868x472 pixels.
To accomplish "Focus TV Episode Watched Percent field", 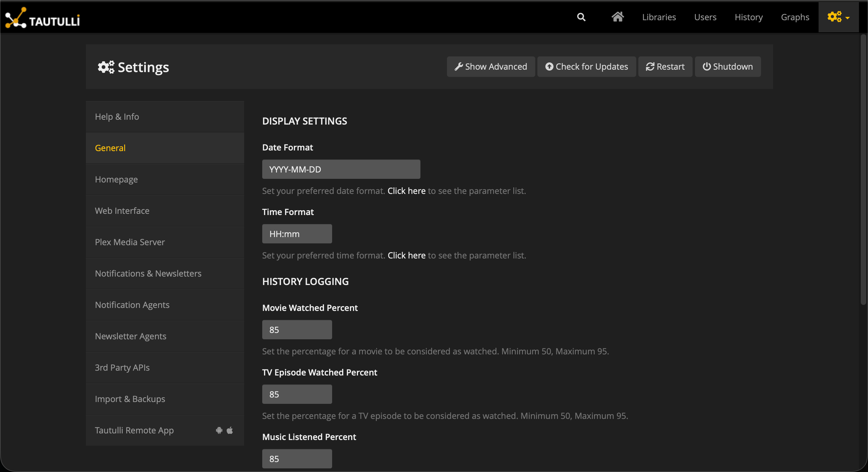I will tap(297, 394).
